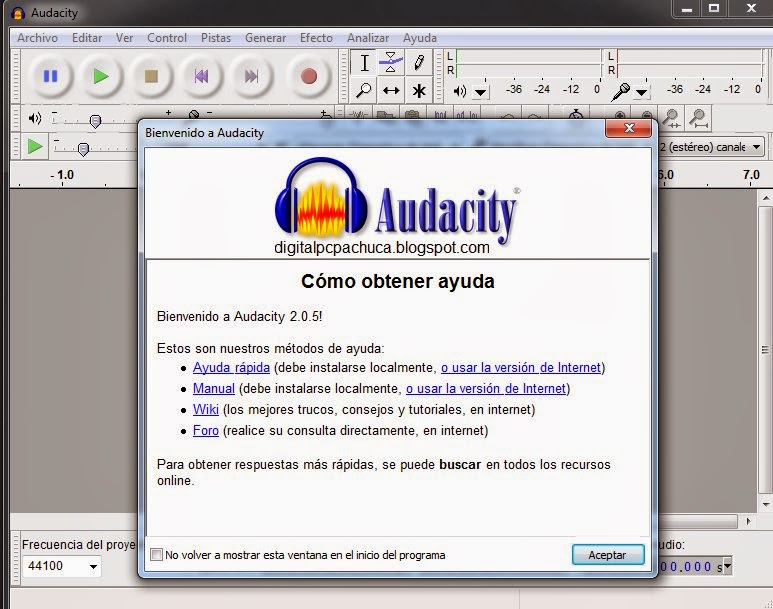The width and height of the screenshot is (773, 609).
Task: Select the Envelope tool
Action: (x=391, y=63)
